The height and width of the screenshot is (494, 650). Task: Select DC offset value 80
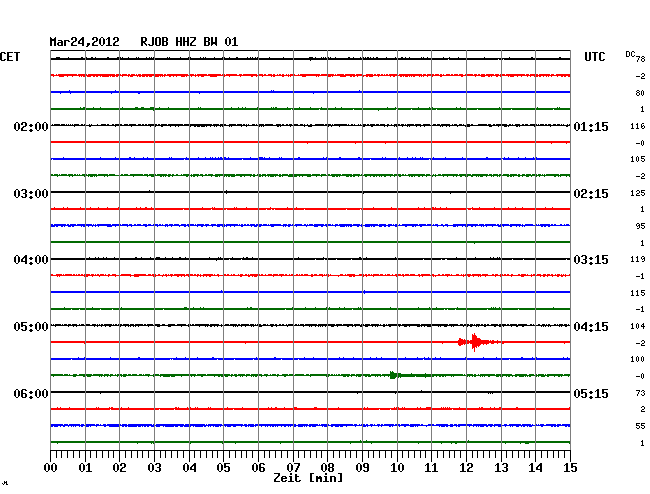640,93
